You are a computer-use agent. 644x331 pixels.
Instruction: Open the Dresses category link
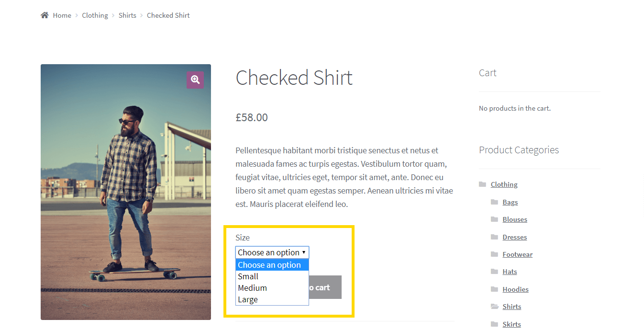pyautogui.click(x=514, y=237)
